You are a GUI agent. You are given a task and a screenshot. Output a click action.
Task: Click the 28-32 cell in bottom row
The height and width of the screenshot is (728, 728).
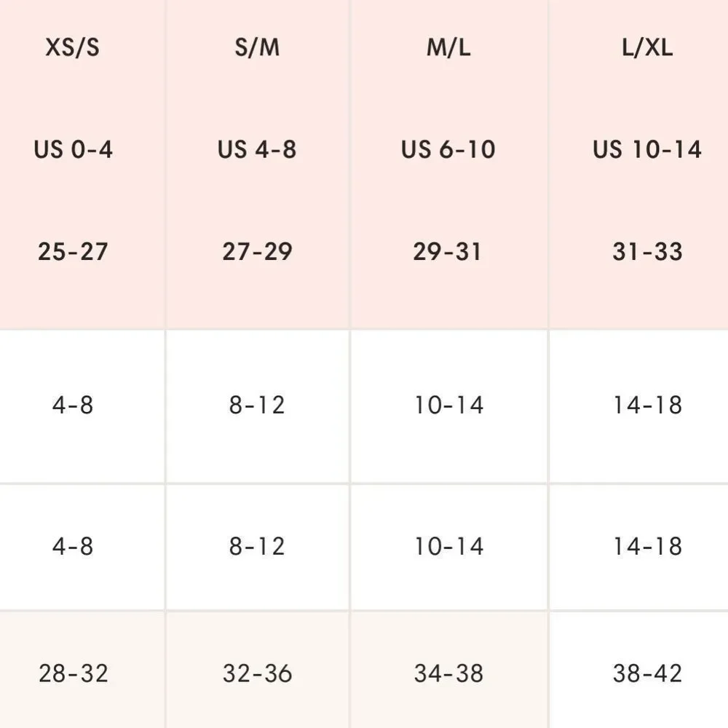pyautogui.click(x=73, y=673)
